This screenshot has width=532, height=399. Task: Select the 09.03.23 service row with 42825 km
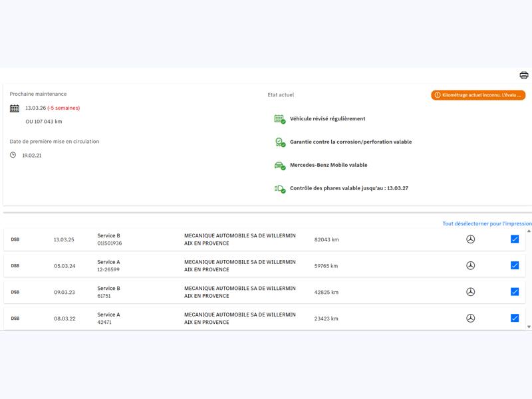[264, 292]
